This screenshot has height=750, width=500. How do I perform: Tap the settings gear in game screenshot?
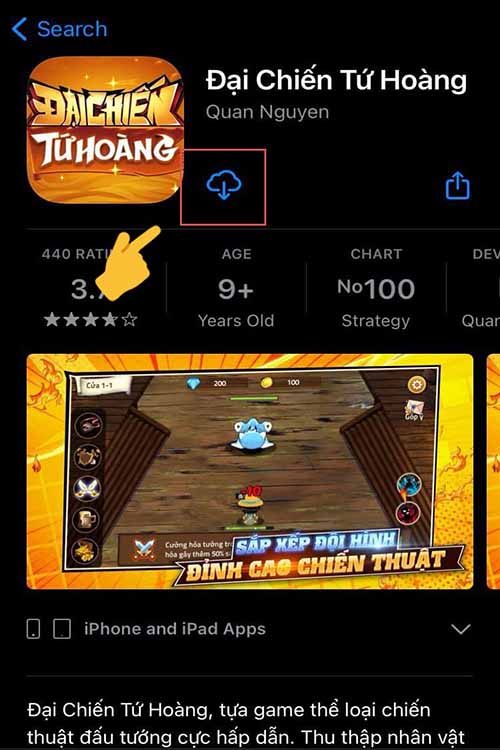coord(416,385)
